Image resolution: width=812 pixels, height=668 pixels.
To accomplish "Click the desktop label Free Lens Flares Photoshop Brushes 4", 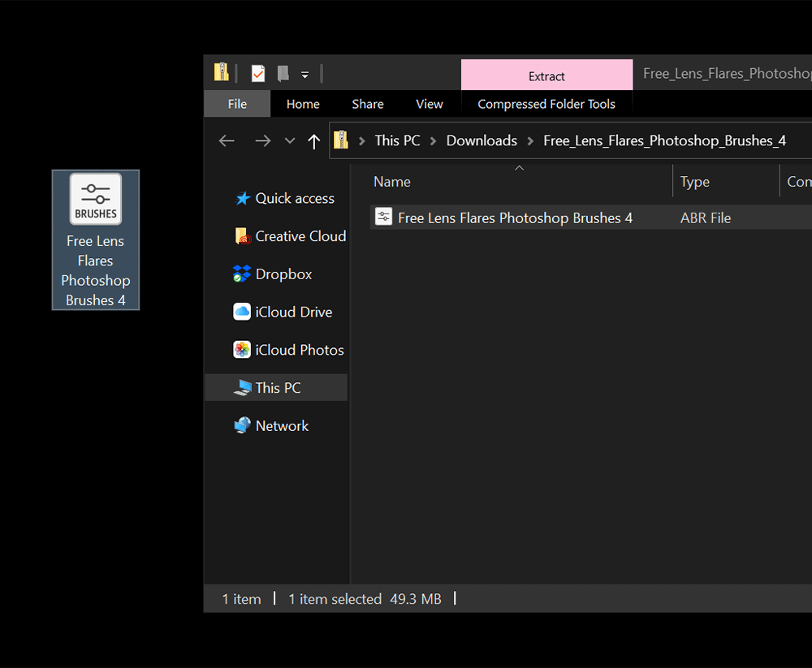I will pyautogui.click(x=96, y=270).
